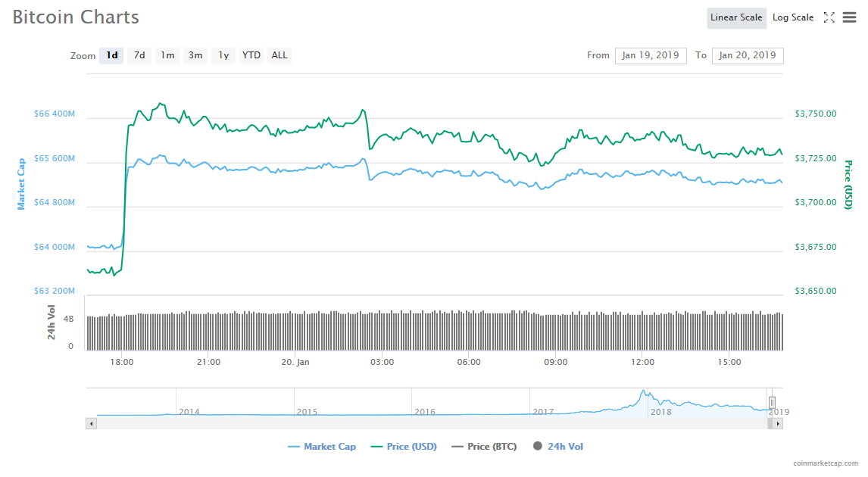This screenshot has width=868, height=477.
Task: Select the Linear Scale button
Action: coord(735,17)
